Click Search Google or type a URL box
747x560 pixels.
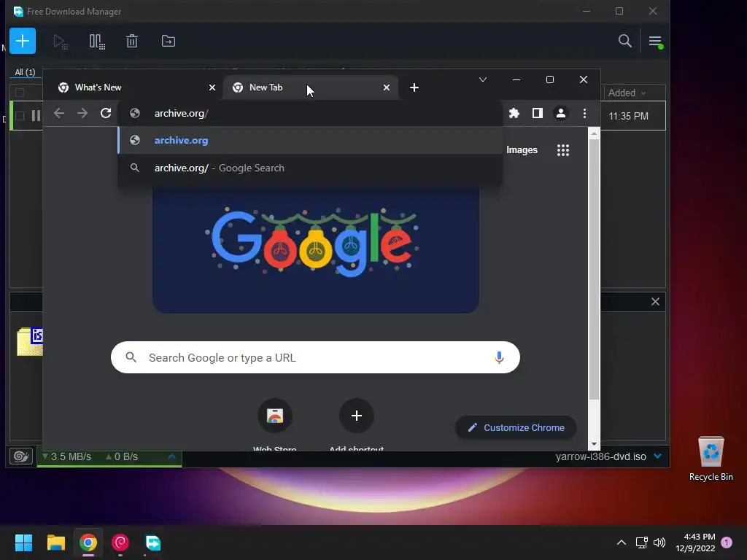pyautogui.click(x=315, y=357)
